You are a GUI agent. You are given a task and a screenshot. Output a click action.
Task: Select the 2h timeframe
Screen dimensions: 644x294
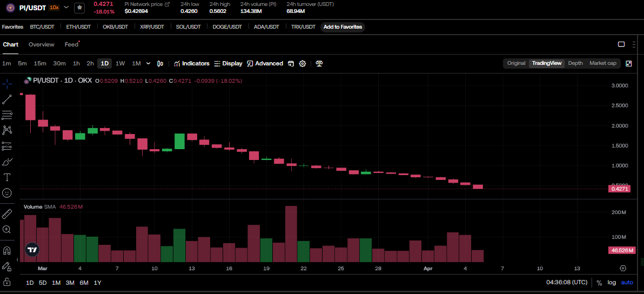click(90, 64)
